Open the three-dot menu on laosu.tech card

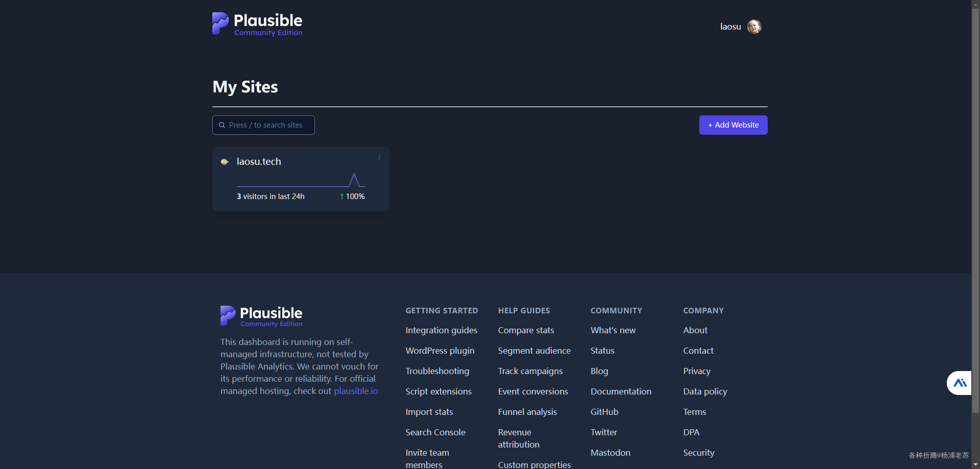pos(379,158)
